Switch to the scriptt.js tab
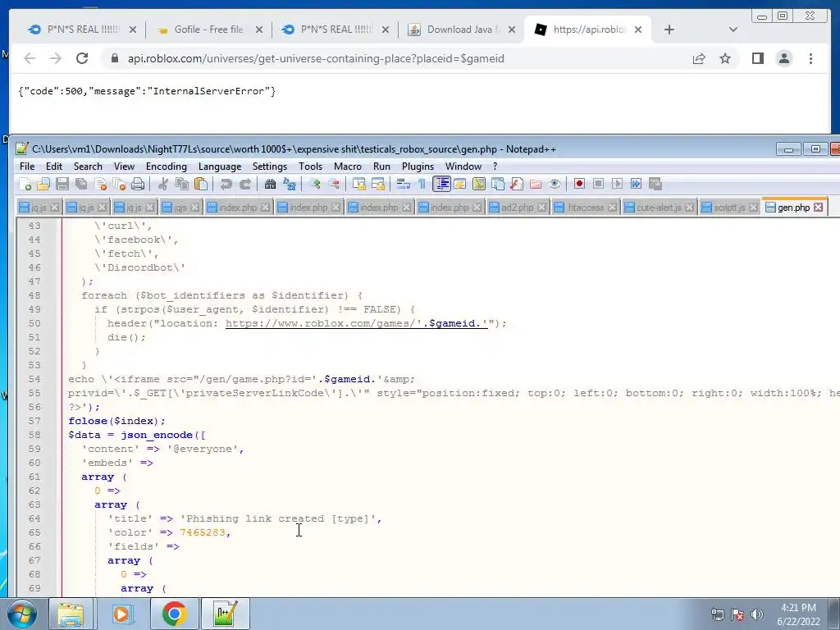 728,208
